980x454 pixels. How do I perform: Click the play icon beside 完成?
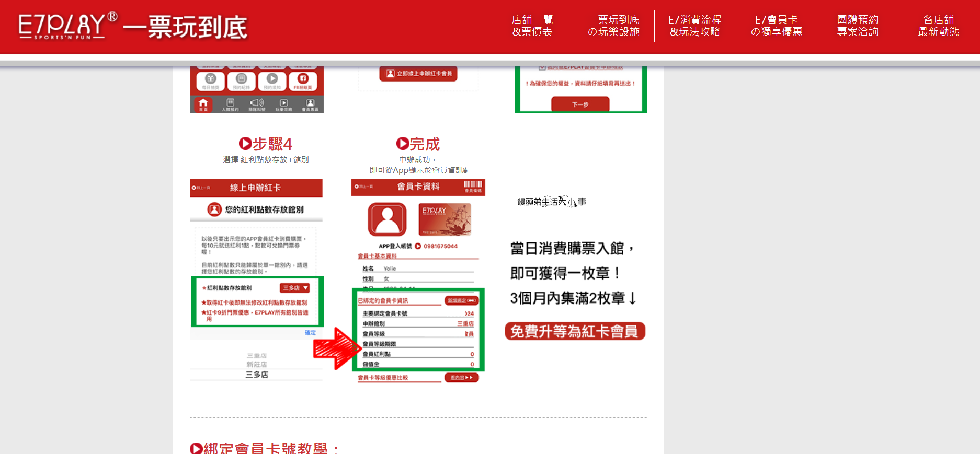[x=403, y=143]
